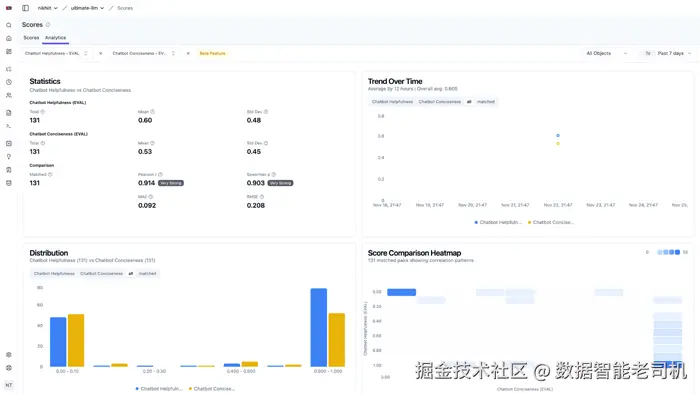
Task: Toggle Chatbot Conciseness legend in Distribution chart
Action: coord(212,389)
